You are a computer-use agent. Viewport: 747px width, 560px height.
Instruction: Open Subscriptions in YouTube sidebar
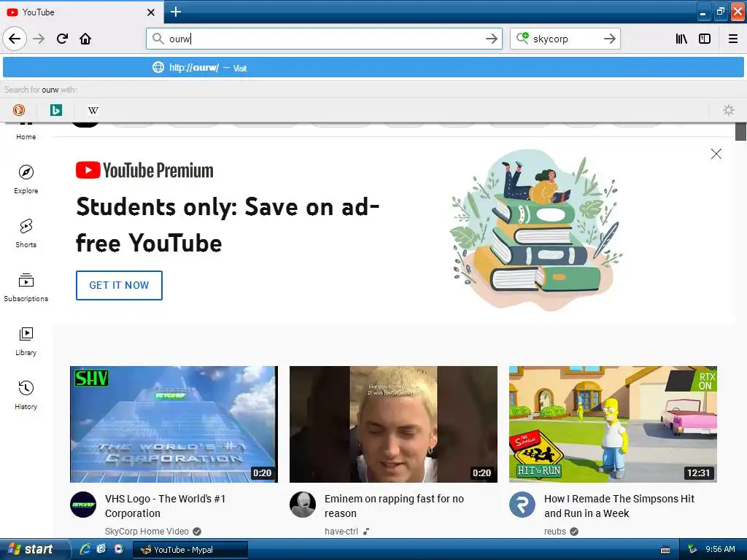26,287
